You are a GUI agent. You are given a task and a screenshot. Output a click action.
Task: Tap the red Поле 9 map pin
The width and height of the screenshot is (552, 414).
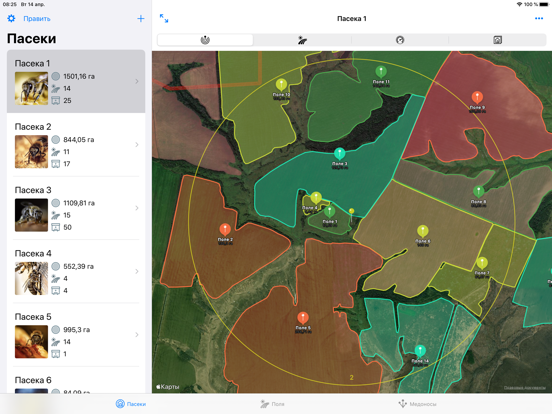[x=477, y=98]
